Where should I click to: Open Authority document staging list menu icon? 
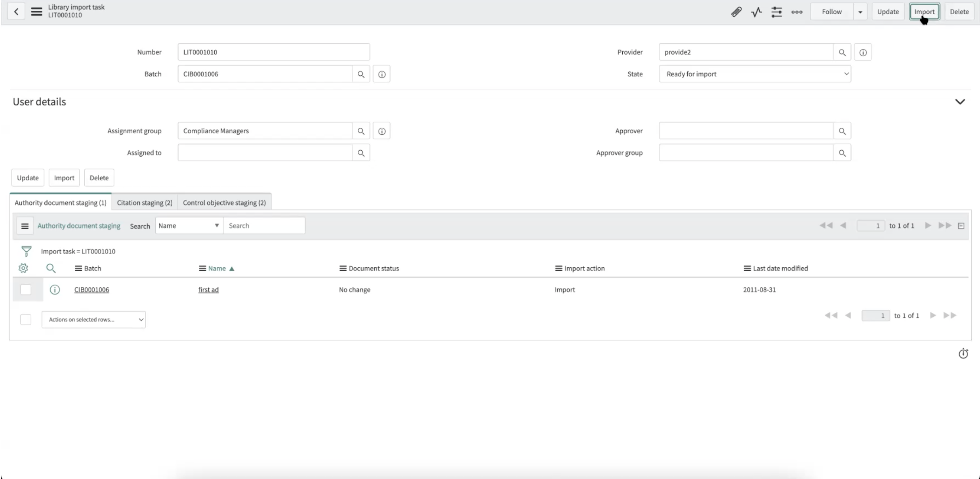coord(25,226)
